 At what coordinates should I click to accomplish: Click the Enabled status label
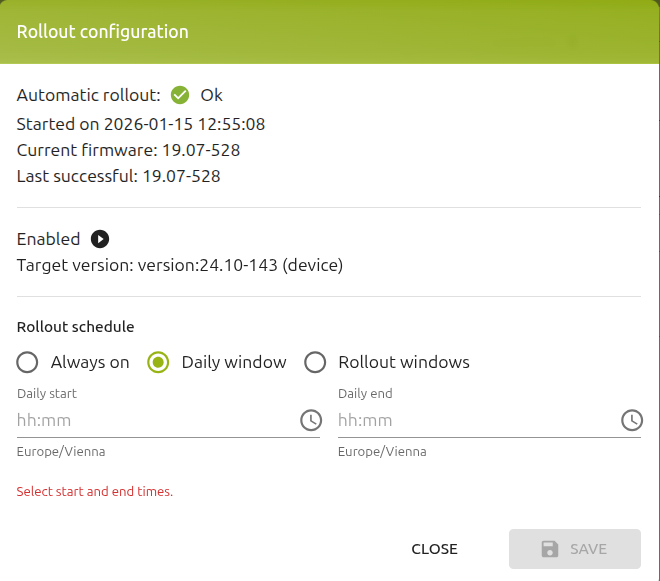48,239
